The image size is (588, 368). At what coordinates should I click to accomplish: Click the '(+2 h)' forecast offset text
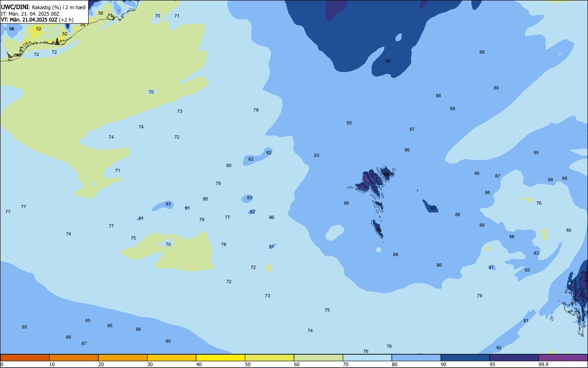point(66,20)
